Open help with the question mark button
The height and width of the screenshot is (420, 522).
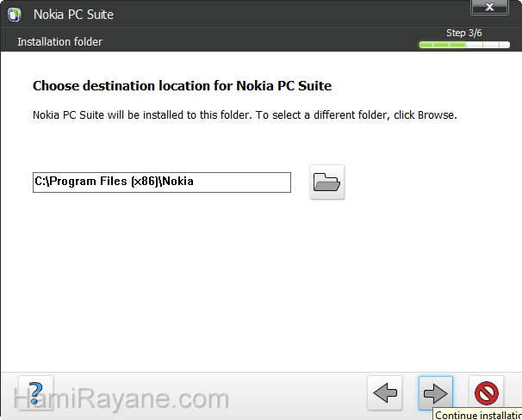36,393
